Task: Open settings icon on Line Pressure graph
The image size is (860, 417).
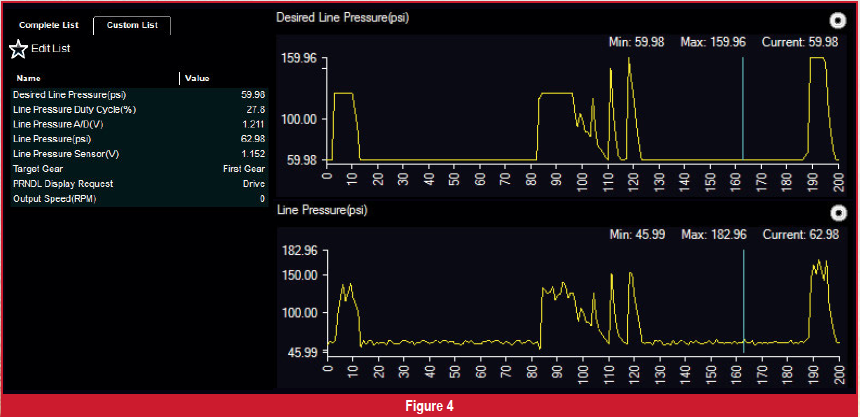Action: point(838,212)
